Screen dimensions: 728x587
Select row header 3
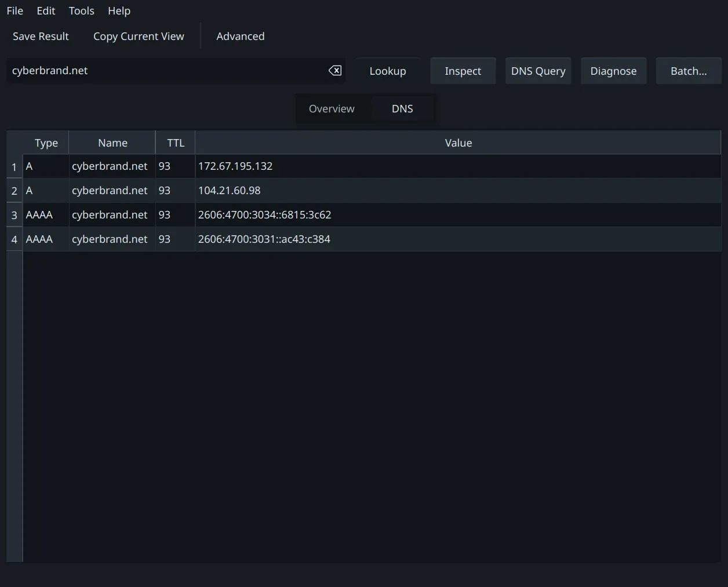coord(14,215)
